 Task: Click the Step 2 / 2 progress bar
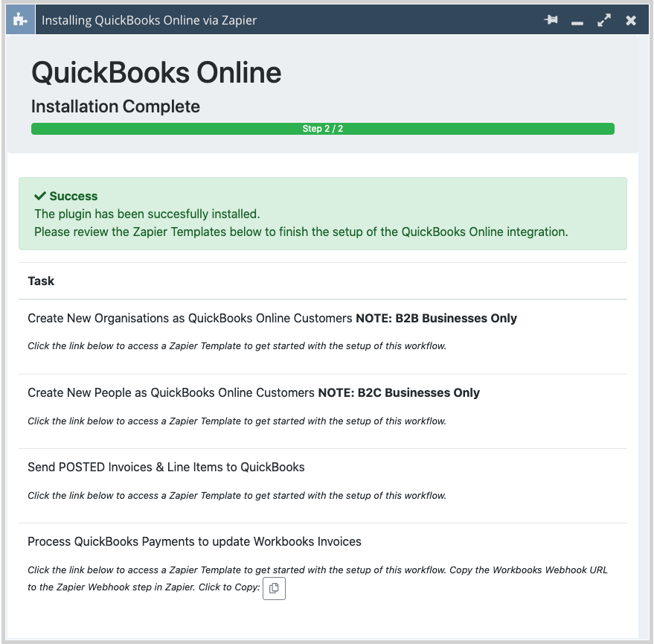pos(323,129)
